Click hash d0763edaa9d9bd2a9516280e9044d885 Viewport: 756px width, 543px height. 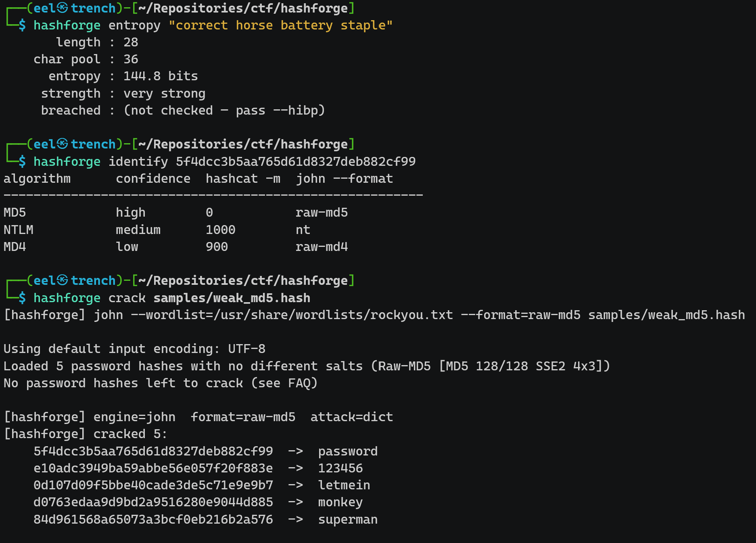click(153, 502)
